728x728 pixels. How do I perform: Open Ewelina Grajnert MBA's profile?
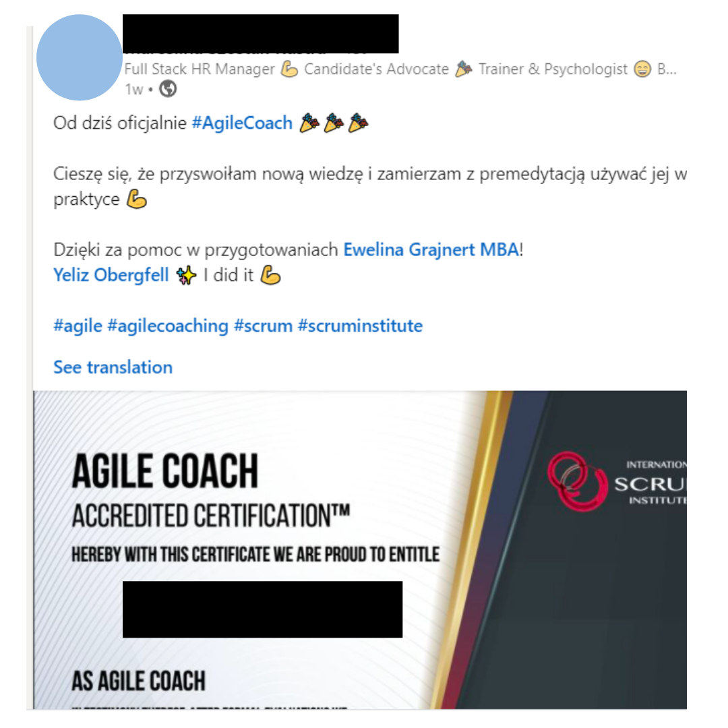coord(431,250)
